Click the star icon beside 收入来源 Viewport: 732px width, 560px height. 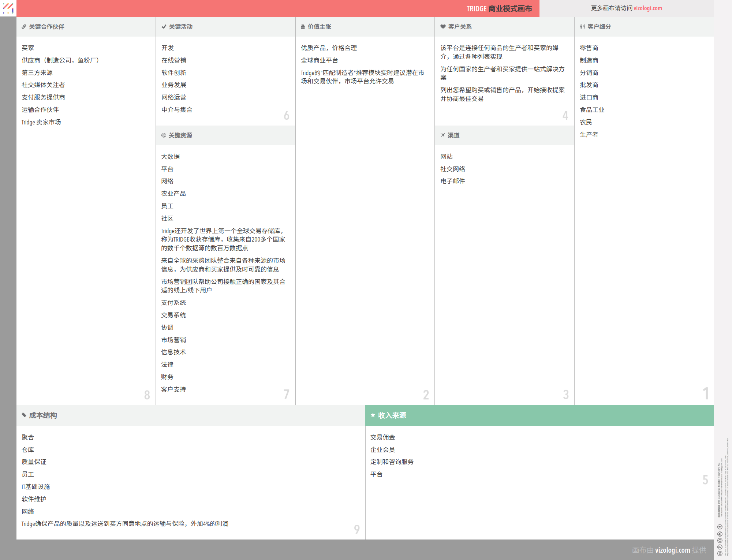[373, 415]
